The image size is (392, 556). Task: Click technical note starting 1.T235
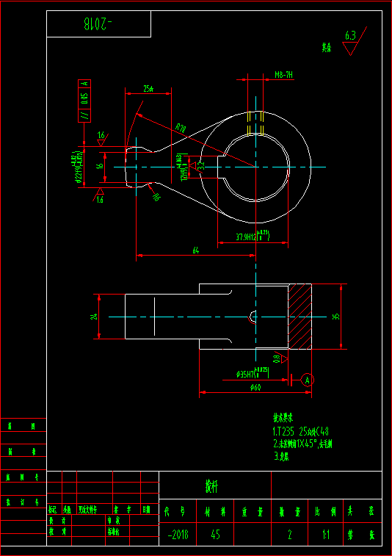pyautogui.click(x=300, y=432)
